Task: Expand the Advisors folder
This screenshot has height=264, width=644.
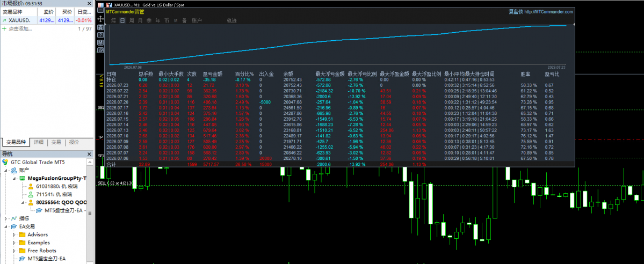Action: [15, 235]
